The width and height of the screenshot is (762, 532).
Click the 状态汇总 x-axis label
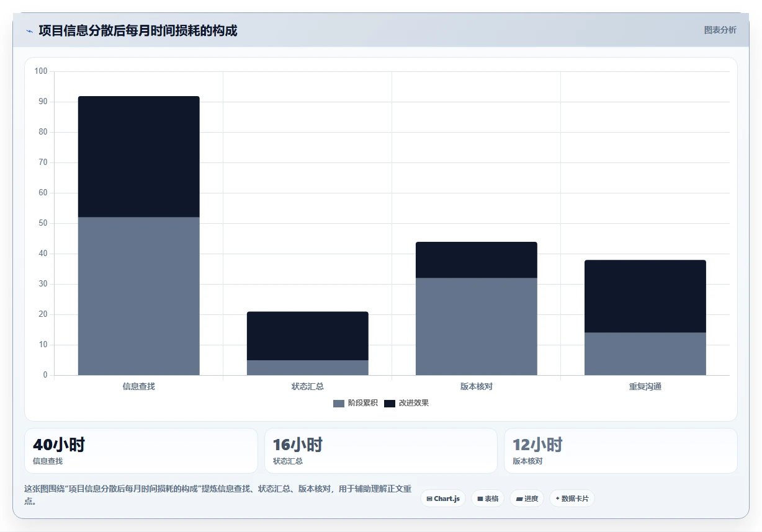pos(308,386)
